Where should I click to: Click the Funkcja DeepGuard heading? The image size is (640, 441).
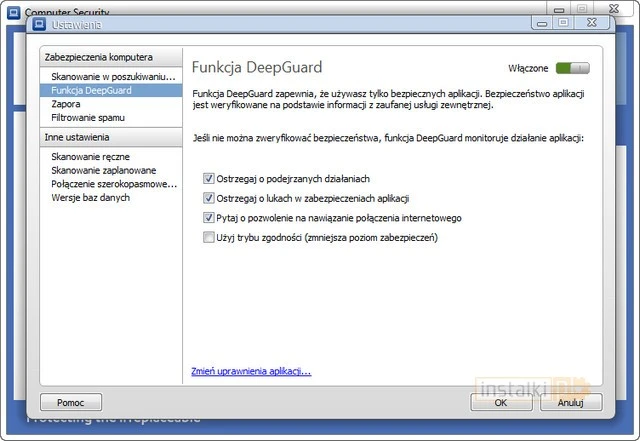[x=257, y=67]
